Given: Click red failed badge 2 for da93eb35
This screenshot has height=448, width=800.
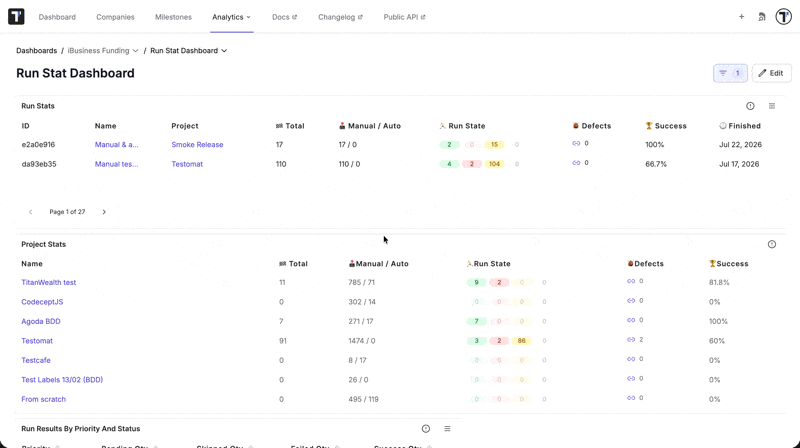Looking at the screenshot, I should point(472,164).
